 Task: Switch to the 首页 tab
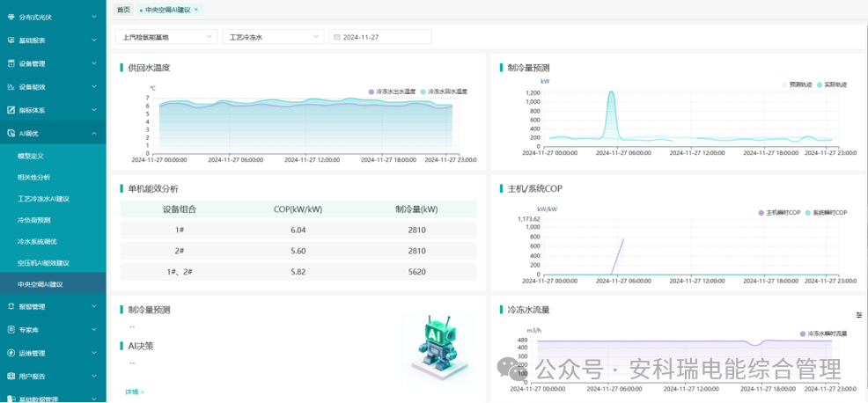coord(124,10)
